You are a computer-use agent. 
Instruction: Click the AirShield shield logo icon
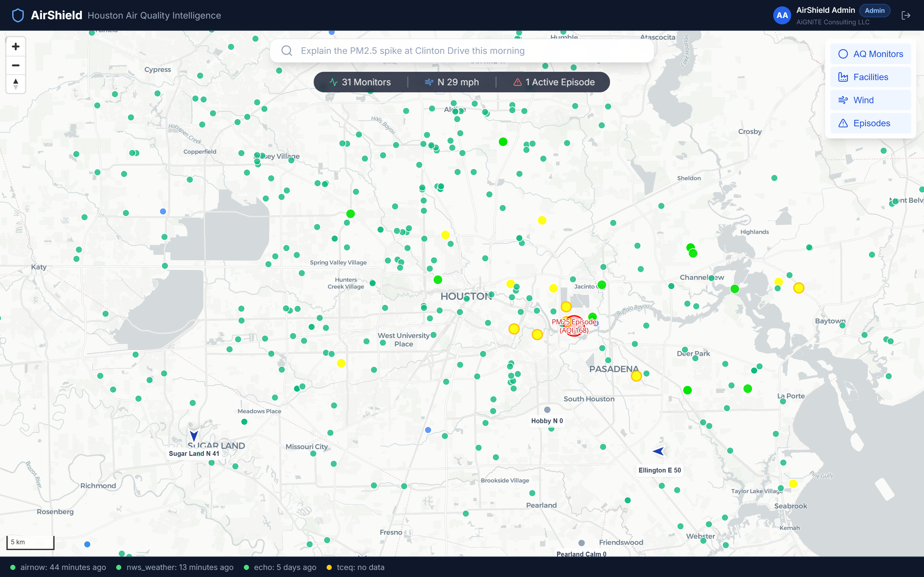tap(18, 15)
